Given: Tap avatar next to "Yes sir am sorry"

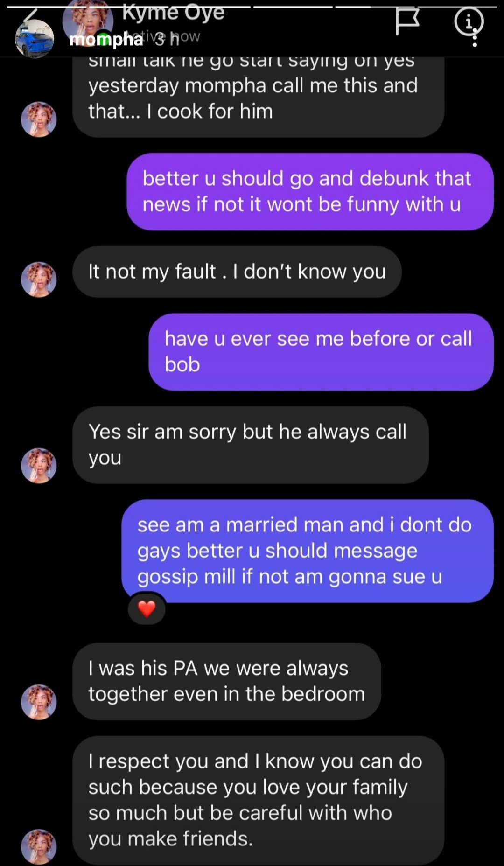Looking at the screenshot, I should coord(39,466).
